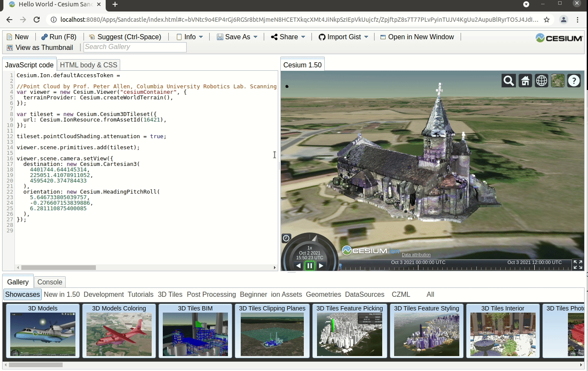Select the Gallery tab

coord(18,282)
